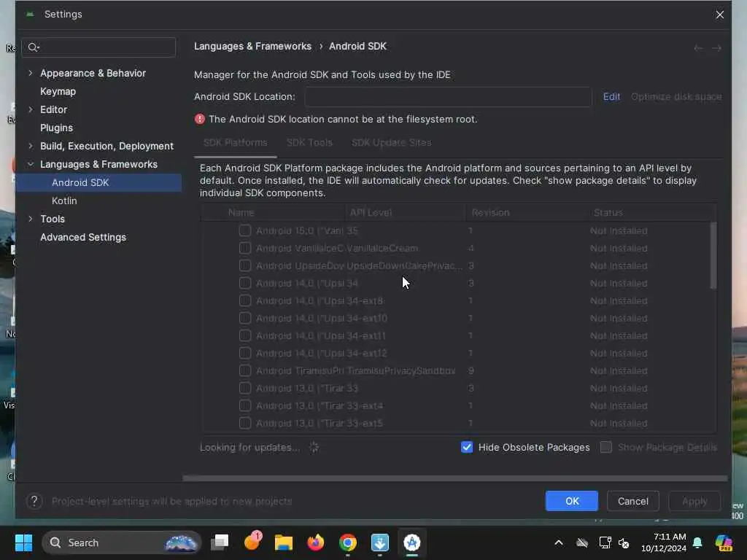The image size is (747, 560).
Task: Open File Explorer from the taskbar
Action: [284, 542]
